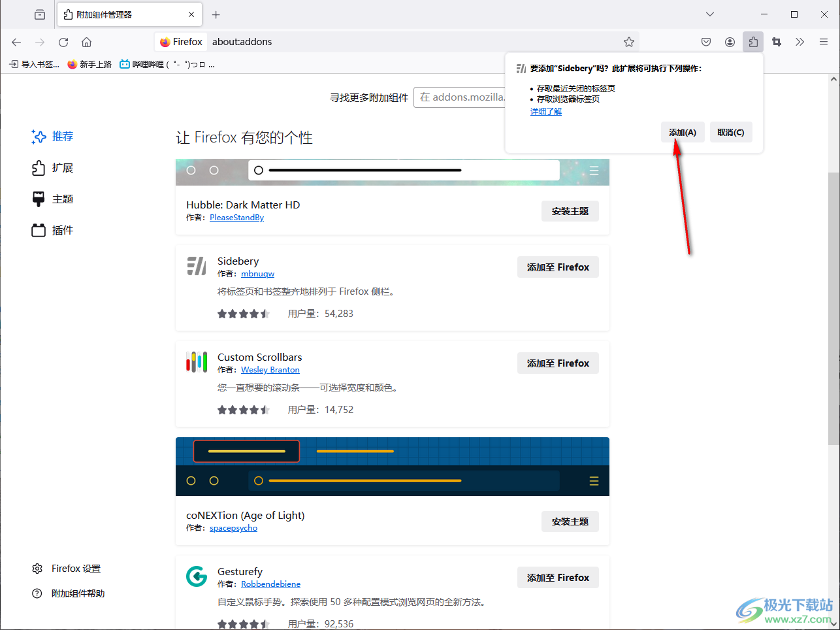Open the application hamburger menu
The height and width of the screenshot is (630, 840).
pyautogui.click(x=824, y=42)
